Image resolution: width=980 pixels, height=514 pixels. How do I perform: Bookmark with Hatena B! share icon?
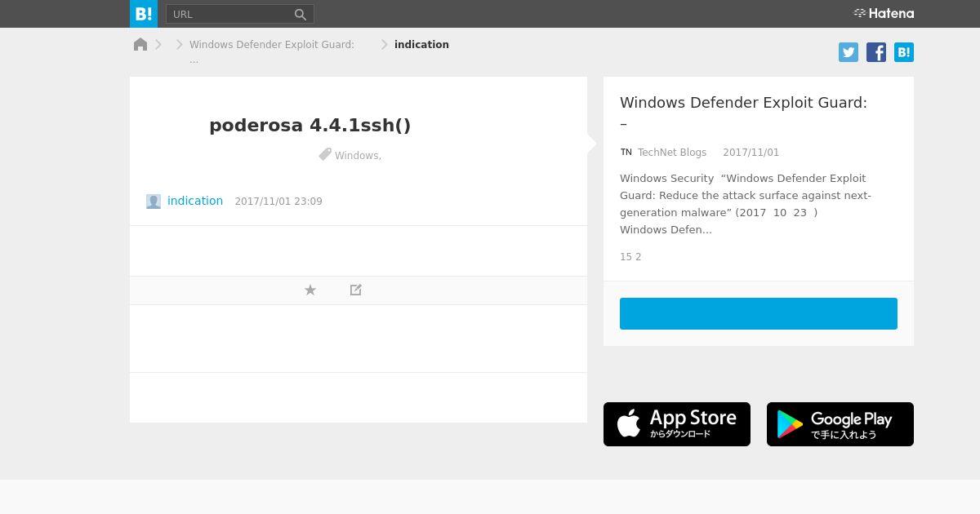[904, 52]
